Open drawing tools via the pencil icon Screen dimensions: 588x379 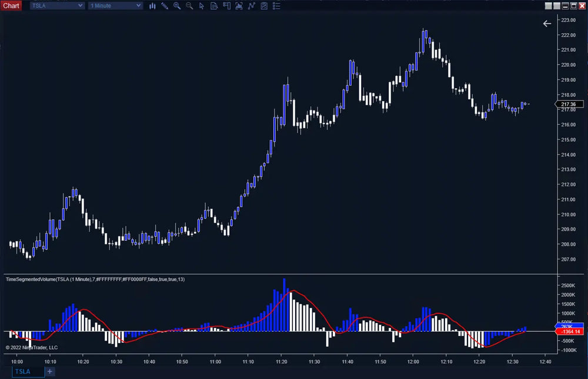coord(165,6)
